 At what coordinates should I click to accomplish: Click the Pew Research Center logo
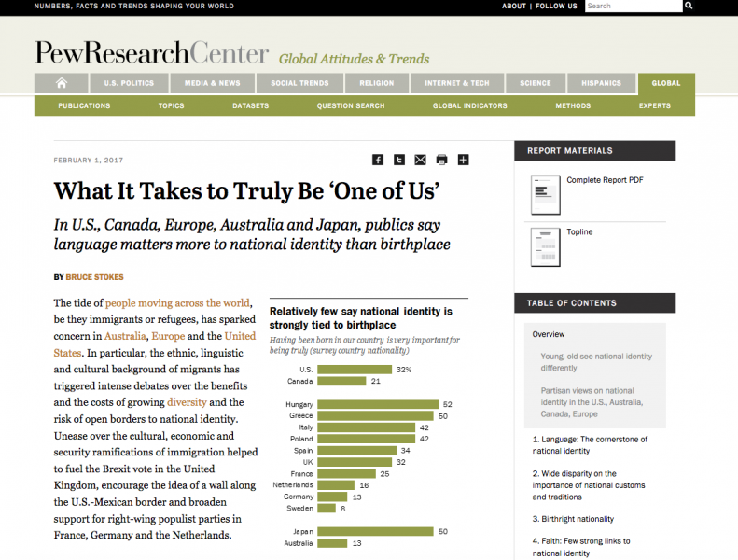[151, 53]
